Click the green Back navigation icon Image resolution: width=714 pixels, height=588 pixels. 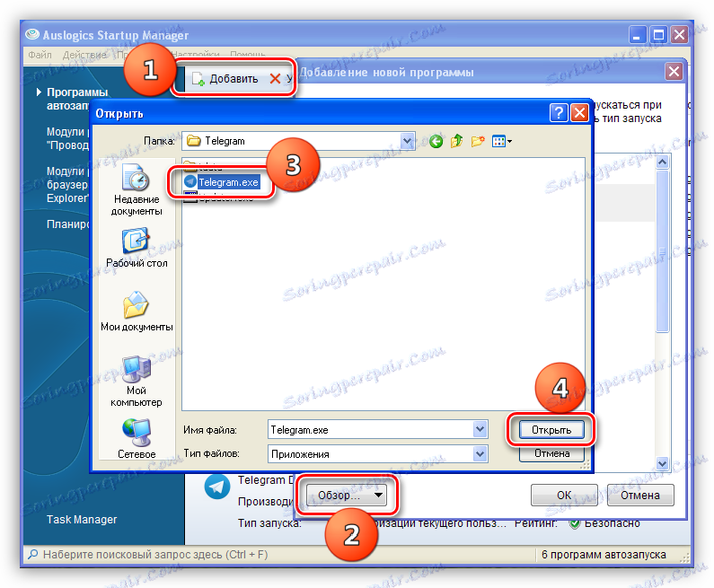point(436,142)
